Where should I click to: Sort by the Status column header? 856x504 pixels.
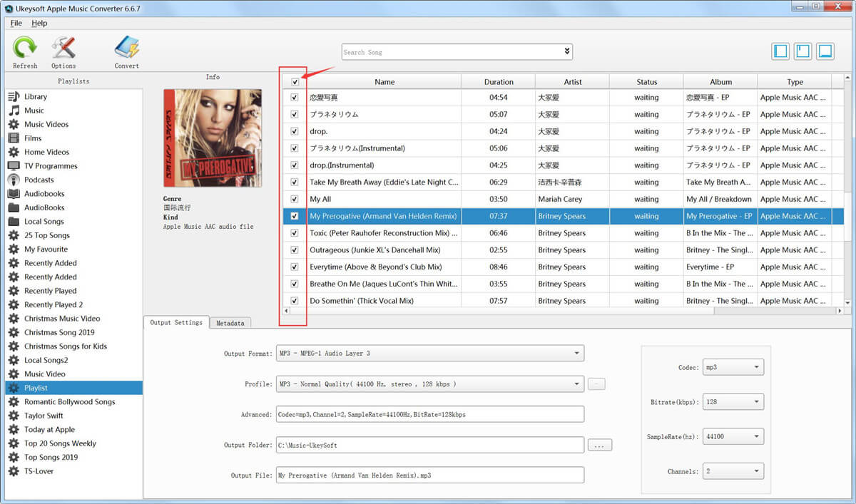click(x=647, y=82)
